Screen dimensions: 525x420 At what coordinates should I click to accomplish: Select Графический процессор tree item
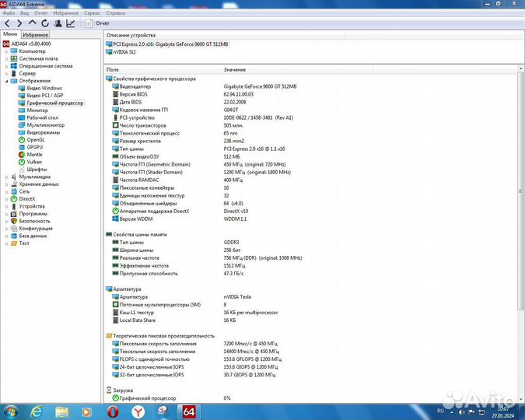click(55, 103)
